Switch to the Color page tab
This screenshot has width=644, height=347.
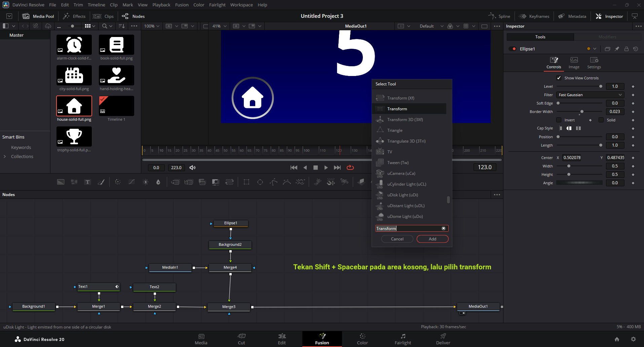tap(362, 339)
